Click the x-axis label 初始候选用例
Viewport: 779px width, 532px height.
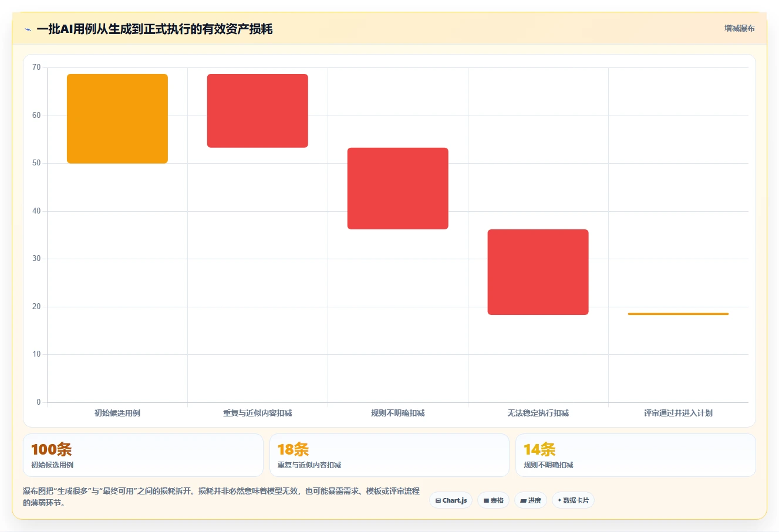pyautogui.click(x=117, y=413)
